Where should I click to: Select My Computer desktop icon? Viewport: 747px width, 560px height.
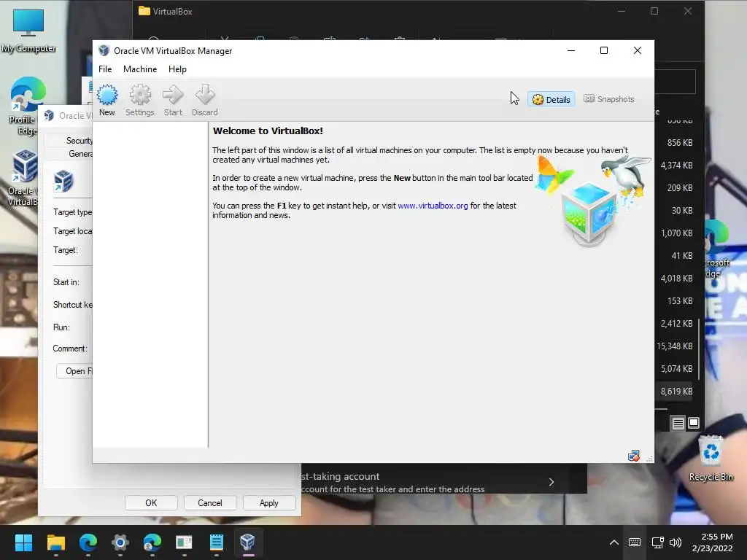tap(28, 31)
